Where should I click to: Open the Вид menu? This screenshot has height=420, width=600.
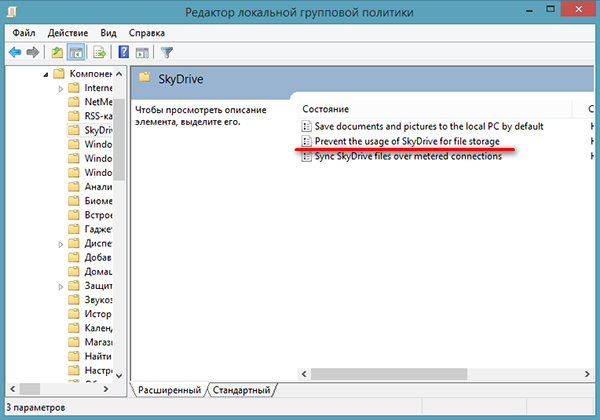(x=108, y=33)
